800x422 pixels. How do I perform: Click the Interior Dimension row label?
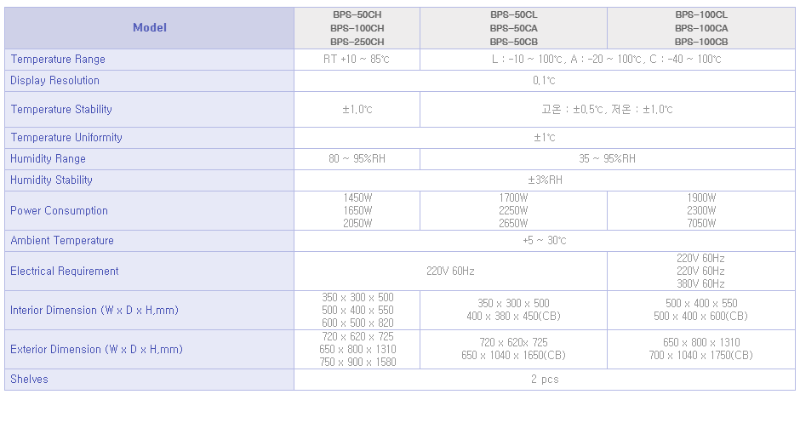pos(94,310)
